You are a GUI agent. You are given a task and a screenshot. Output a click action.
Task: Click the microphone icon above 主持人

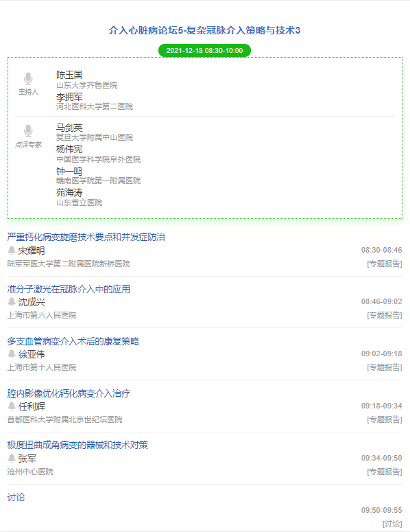pos(28,78)
